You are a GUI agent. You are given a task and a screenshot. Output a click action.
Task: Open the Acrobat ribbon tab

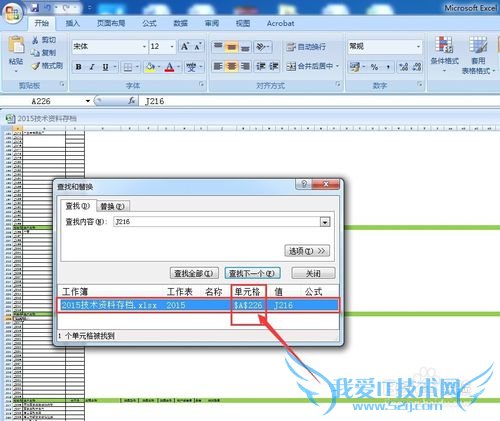[280, 23]
